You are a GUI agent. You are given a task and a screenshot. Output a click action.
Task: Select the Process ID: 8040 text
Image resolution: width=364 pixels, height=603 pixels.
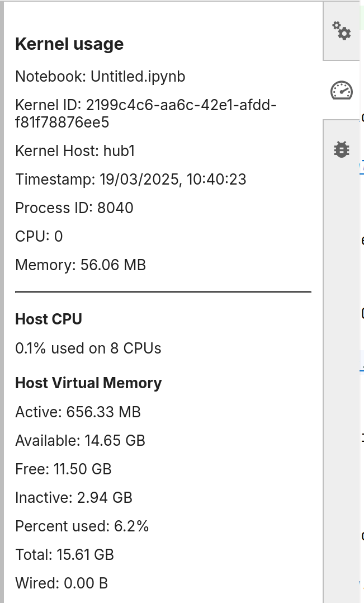[x=74, y=208]
